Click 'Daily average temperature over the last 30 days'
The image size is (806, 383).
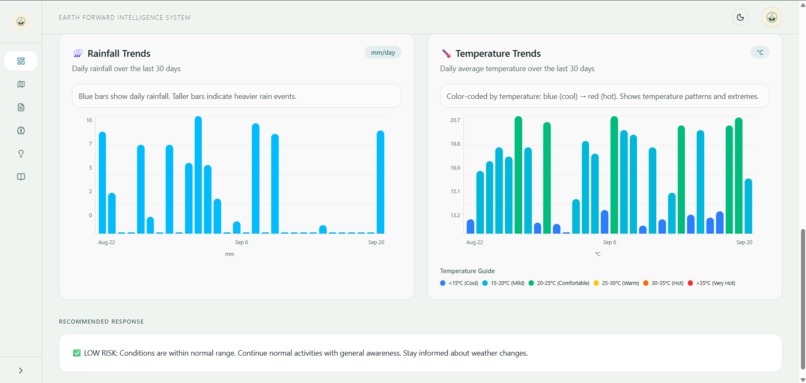(x=517, y=68)
